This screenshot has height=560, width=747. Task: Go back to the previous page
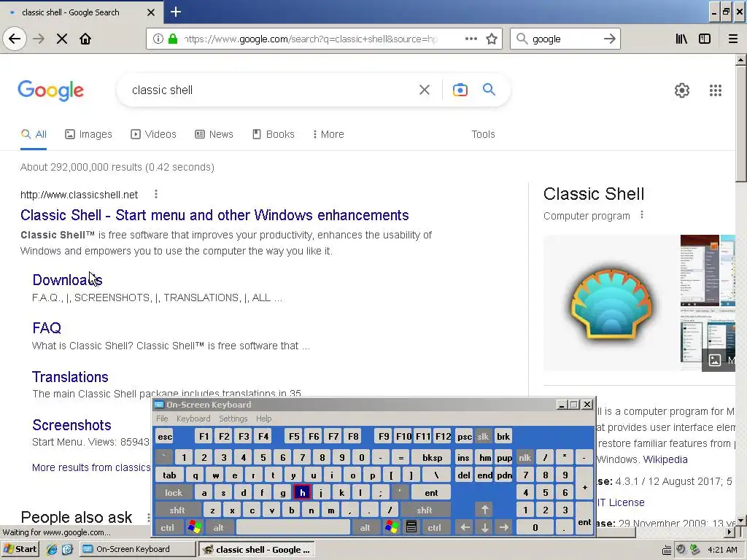tap(15, 39)
